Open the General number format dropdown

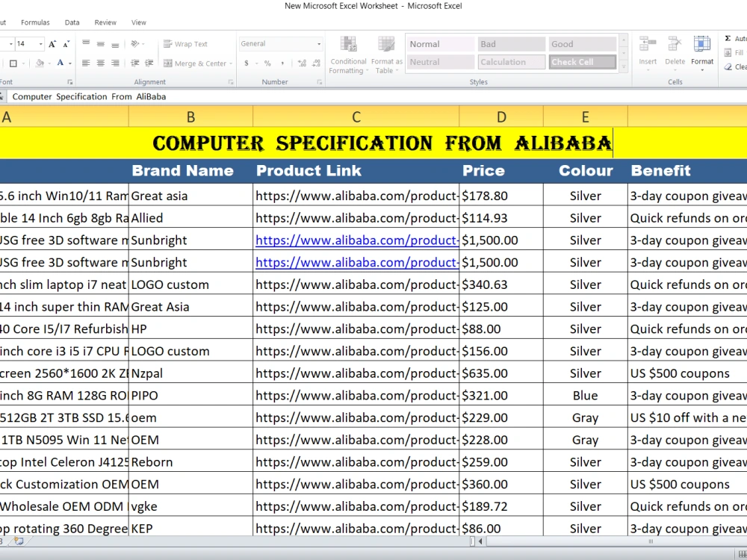point(319,44)
